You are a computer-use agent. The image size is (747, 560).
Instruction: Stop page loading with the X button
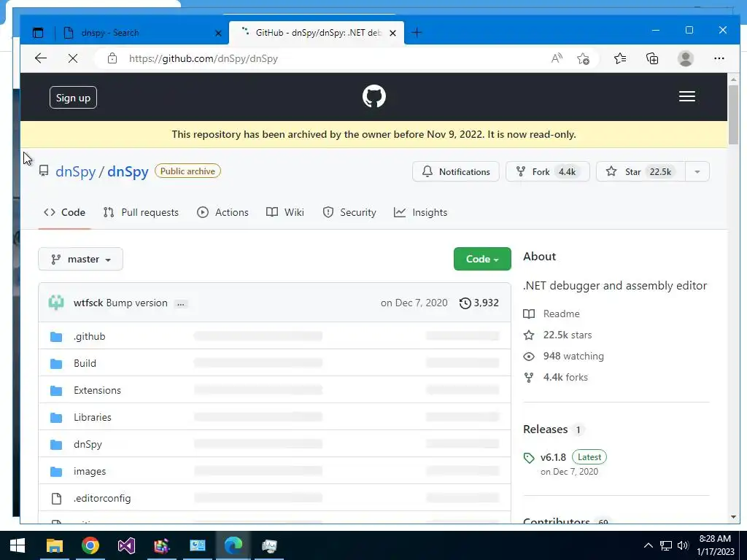[73, 58]
